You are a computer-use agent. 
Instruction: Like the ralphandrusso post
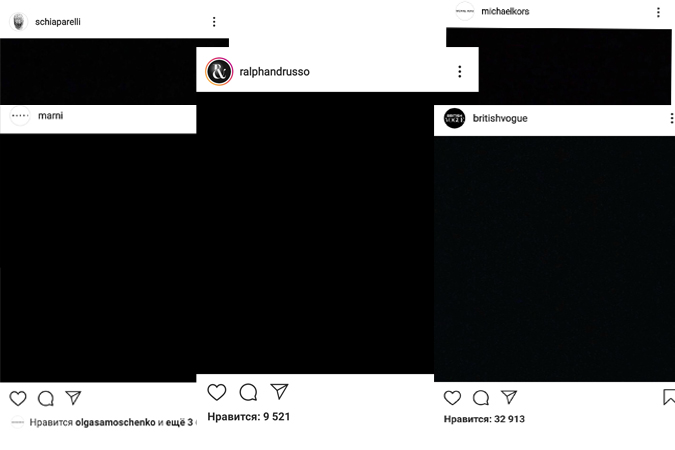pyautogui.click(x=217, y=392)
